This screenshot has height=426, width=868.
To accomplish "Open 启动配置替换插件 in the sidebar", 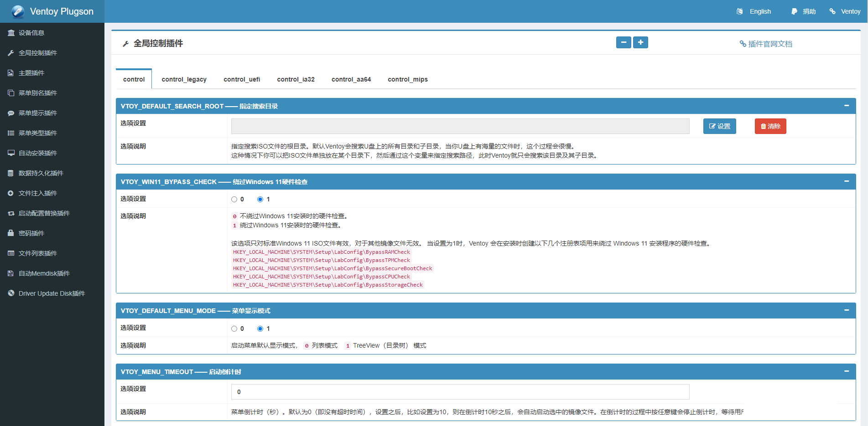I will 52,213.
